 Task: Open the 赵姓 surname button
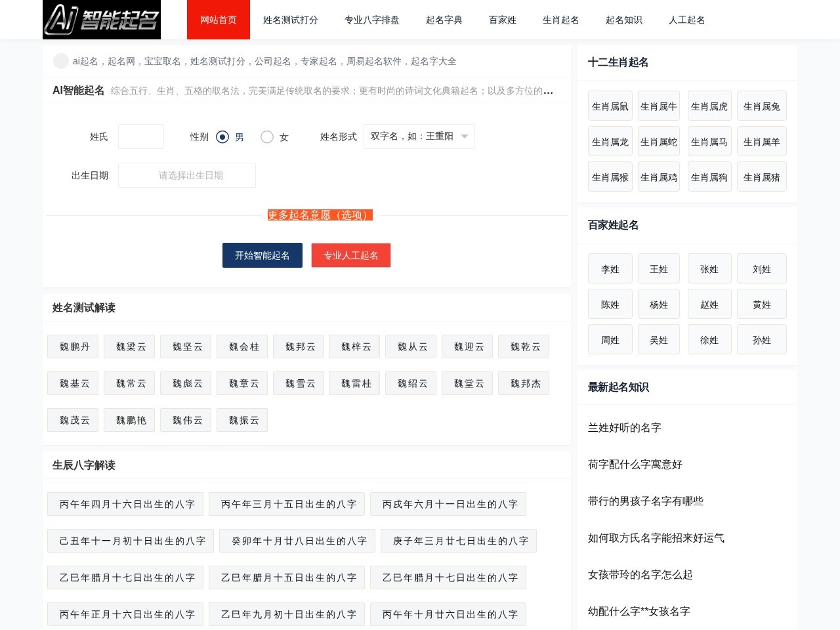click(709, 304)
